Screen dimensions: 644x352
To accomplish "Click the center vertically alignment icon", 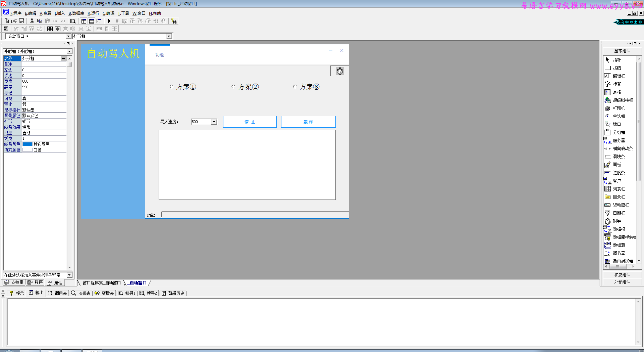I will point(58,29).
